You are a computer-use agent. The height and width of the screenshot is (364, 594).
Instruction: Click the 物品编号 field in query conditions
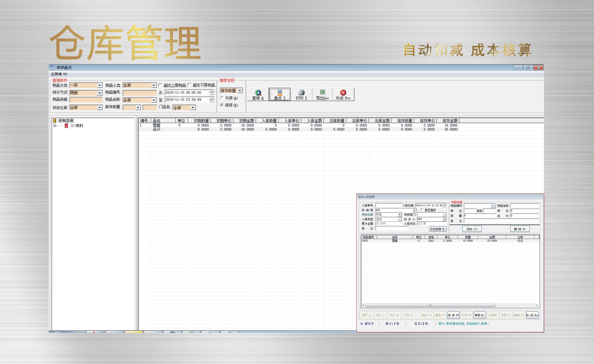[x=140, y=93]
